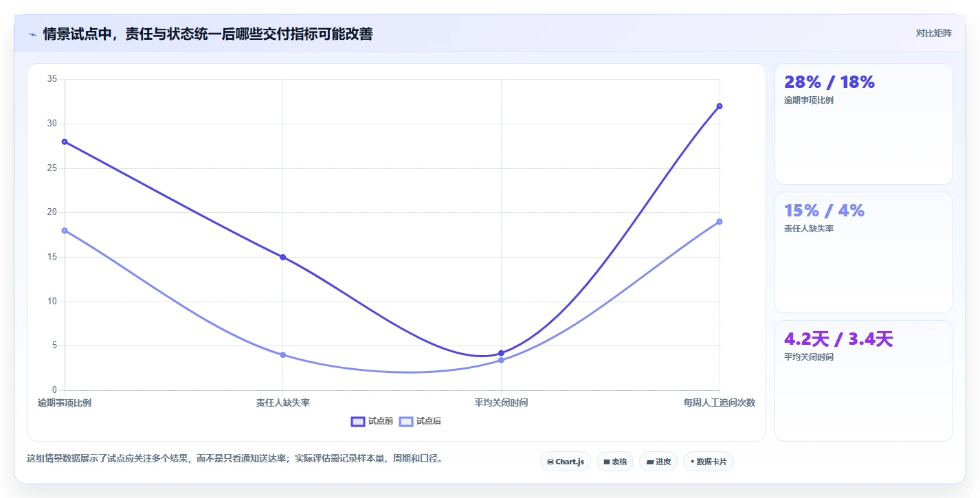Viewport: 980px width, 498px height.
Task: Select the 表格 chip
Action: tap(614, 462)
